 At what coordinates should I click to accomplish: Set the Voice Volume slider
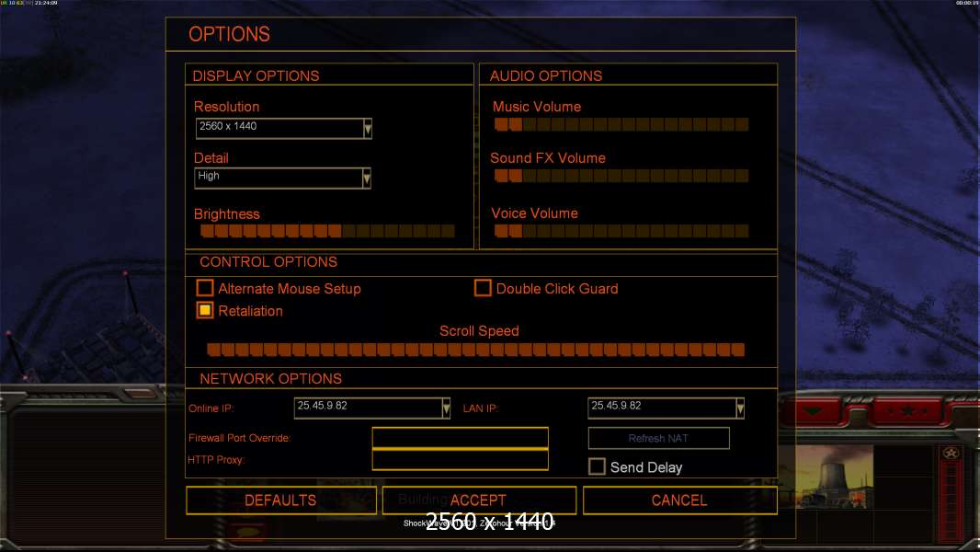point(621,231)
